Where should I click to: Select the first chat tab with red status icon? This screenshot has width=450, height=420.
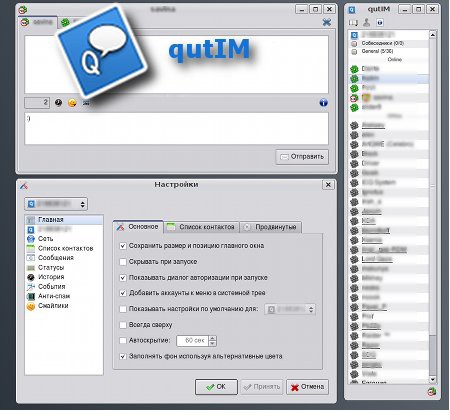click(38, 22)
